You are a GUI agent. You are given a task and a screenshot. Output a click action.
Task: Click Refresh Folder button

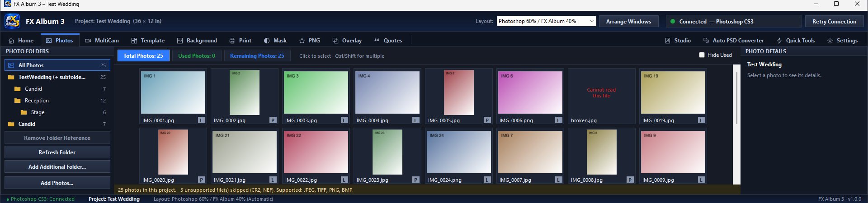(57, 152)
